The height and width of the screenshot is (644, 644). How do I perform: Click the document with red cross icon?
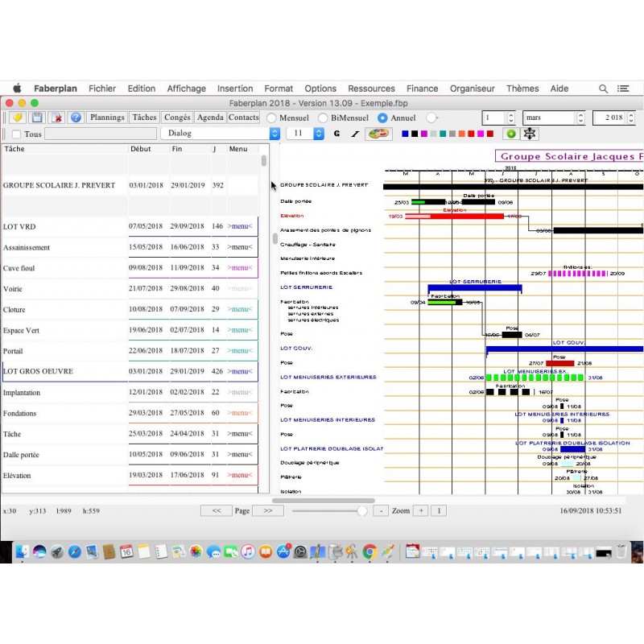(56, 118)
